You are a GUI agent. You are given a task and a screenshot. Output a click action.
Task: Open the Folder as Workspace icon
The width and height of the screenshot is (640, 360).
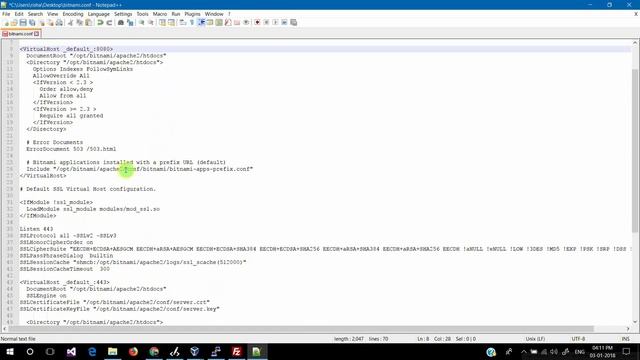click(x=237, y=22)
